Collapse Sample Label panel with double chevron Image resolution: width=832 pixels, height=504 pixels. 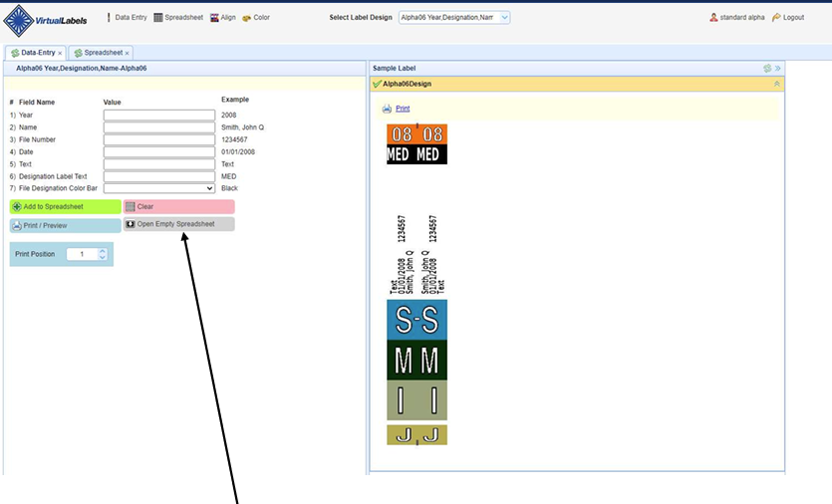pos(778,69)
